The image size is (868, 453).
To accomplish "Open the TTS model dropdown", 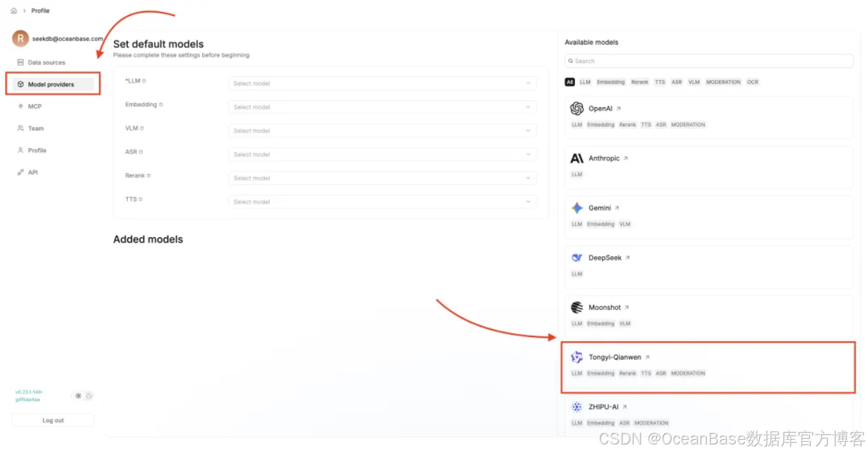I will [x=383, y=202].
